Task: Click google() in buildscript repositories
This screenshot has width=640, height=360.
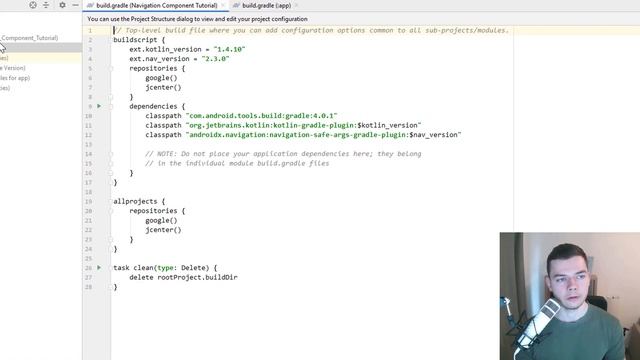Action: coord(161,78)
